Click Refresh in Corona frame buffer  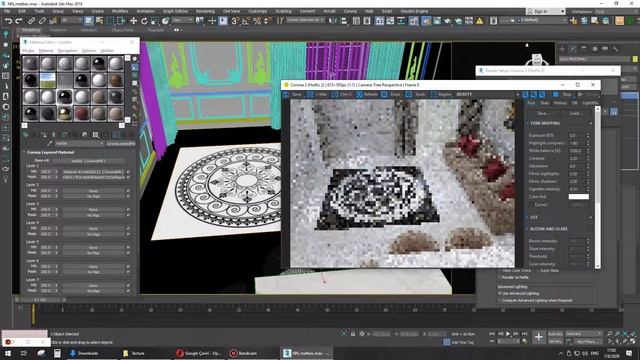pyautogui.click(x=367, y=94)
